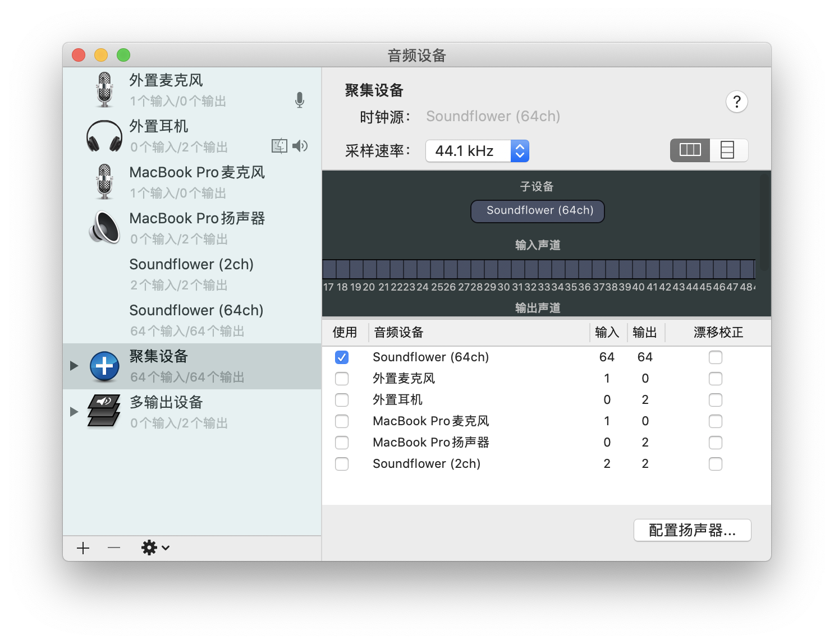The image size is (834, 644).
Task: Click the 配置扬声器… button
Action: pyautogui.click(x=692, y=530)
